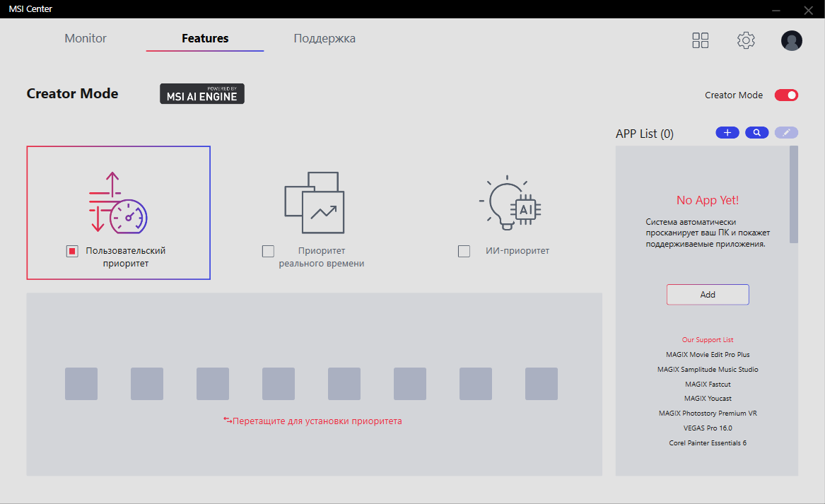Select the user priority speedometer icon
Viewport: 825px width, 504px height.
[x=118, y=203]
